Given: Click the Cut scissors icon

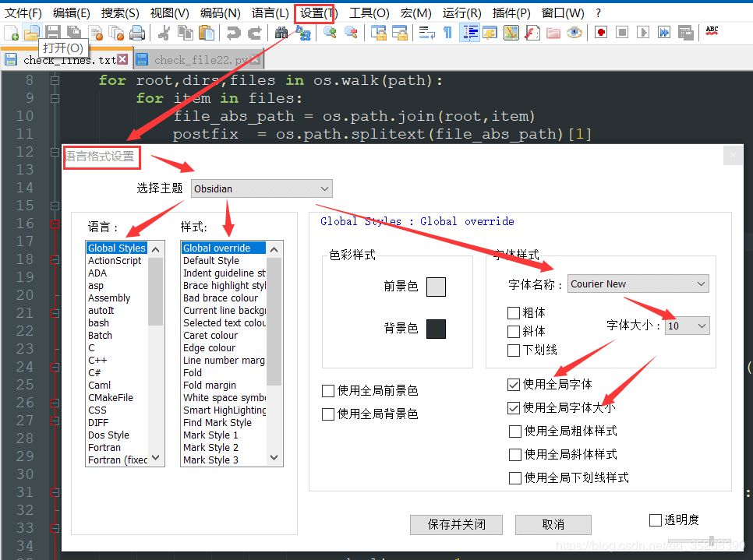Looking at the screenshot, I should pyautogui.click(x=164, y=33).
